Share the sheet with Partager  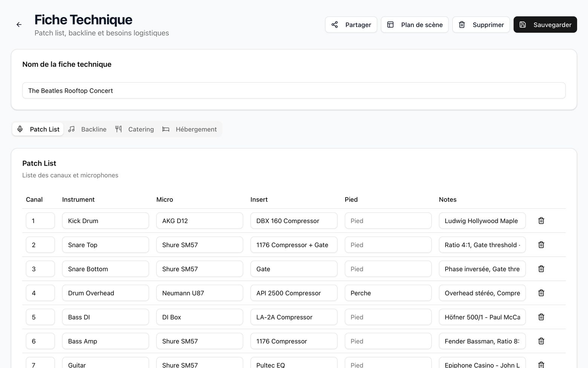351,25
